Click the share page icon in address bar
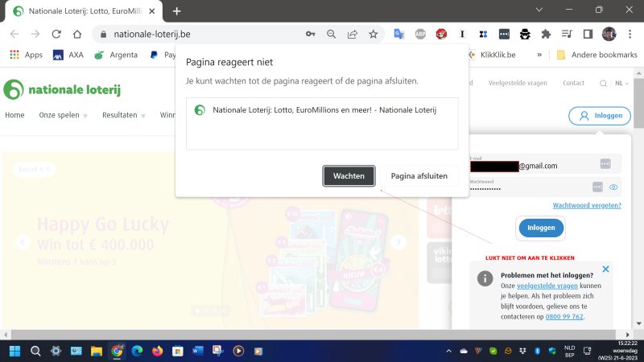 (x=353, y=35)
